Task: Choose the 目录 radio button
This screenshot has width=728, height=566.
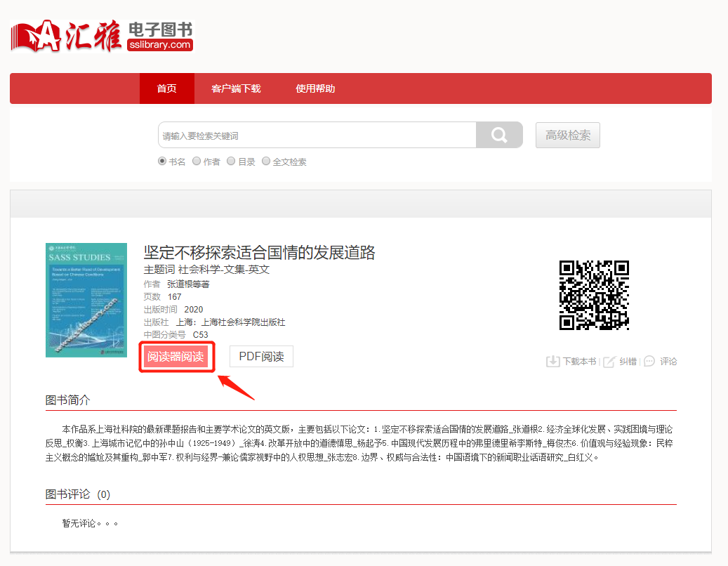Action: [x=231, y=162]
